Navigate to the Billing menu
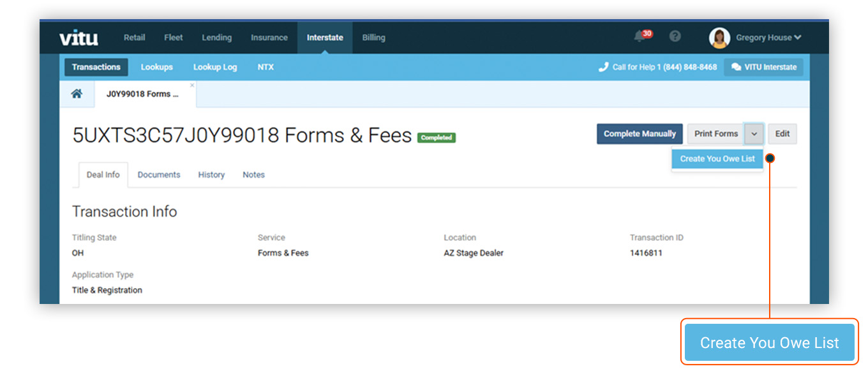868x387 pixels. tap(373, 37)
